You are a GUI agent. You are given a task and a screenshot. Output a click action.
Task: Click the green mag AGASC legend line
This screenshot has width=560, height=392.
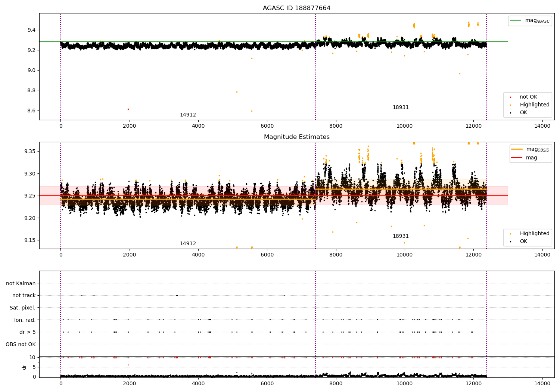[x=516, y=21]
